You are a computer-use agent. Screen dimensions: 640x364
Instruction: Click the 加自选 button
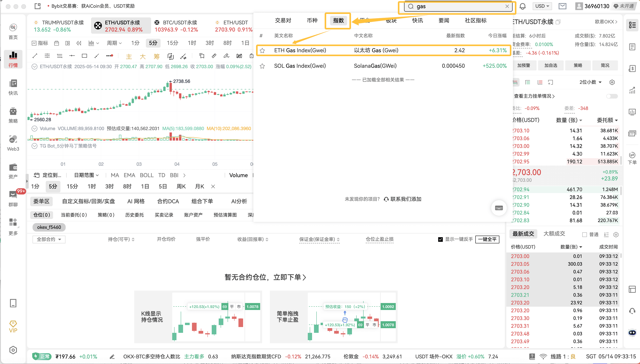click(x=551, y=65)
